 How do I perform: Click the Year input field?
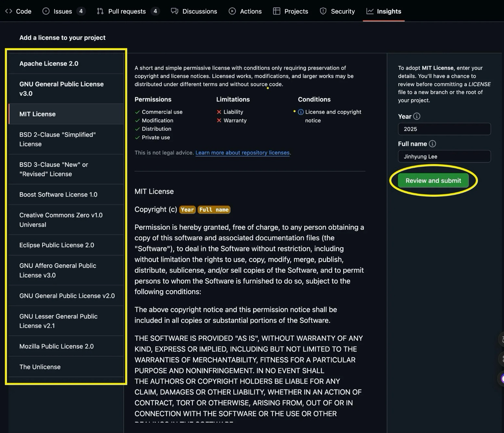point(444,129)
